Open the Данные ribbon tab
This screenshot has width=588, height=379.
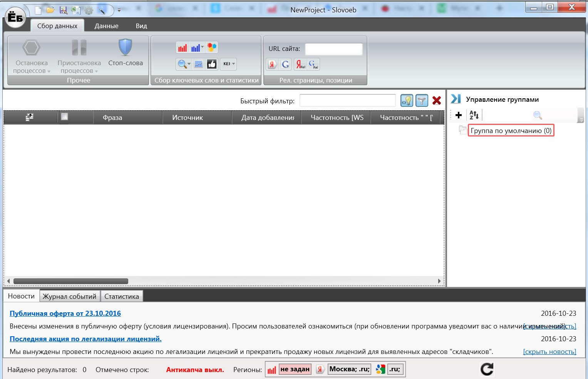click(107, 26)
